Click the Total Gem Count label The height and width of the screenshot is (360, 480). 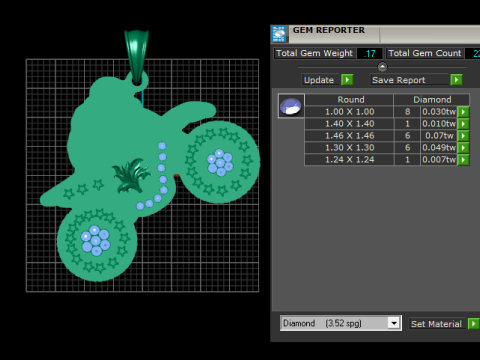point(425,53)
